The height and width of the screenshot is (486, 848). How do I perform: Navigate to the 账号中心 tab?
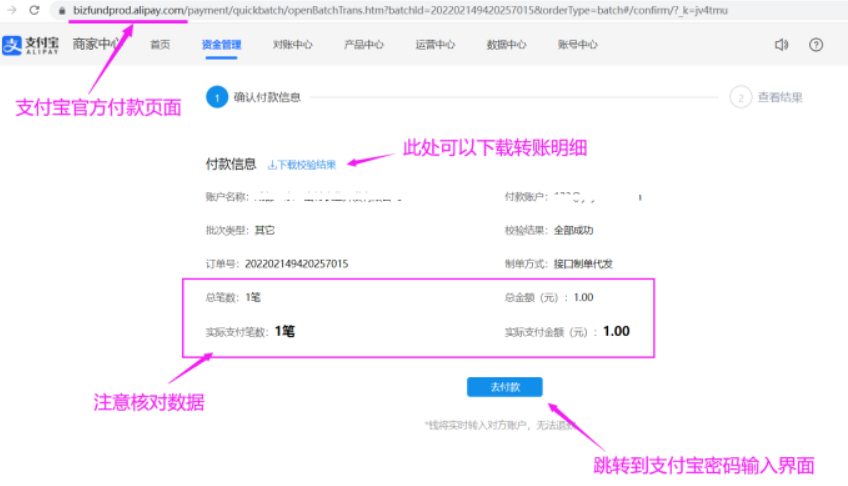coord(578,45)
